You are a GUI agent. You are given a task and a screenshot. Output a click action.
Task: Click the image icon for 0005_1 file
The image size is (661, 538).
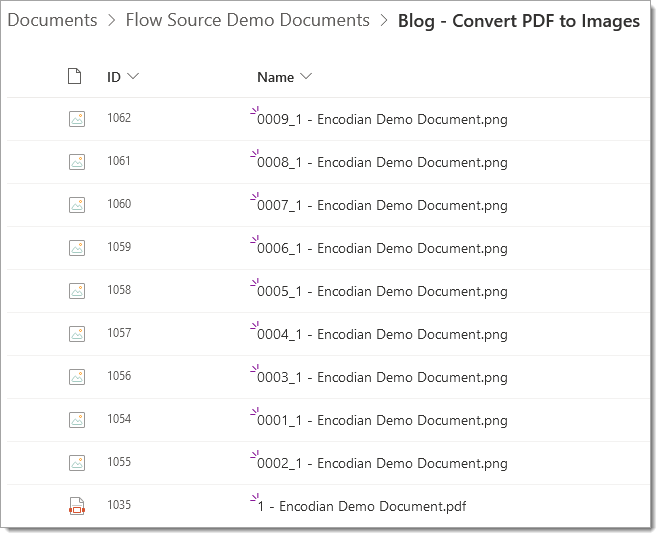(x=77, y=291)
